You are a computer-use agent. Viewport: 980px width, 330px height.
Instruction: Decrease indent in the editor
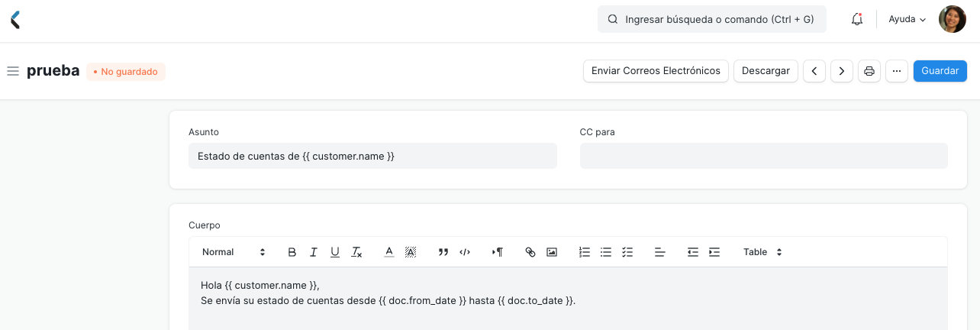(x=693, y=252)
